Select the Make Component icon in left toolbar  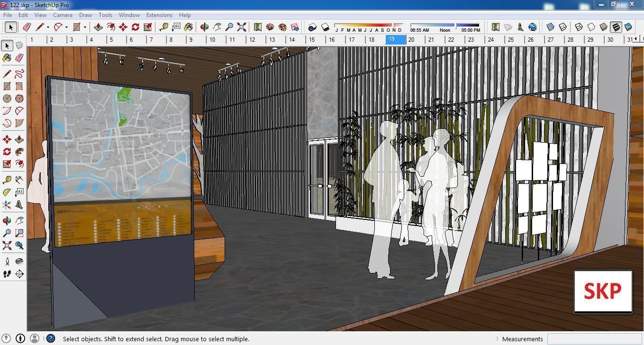pos(19,45)
